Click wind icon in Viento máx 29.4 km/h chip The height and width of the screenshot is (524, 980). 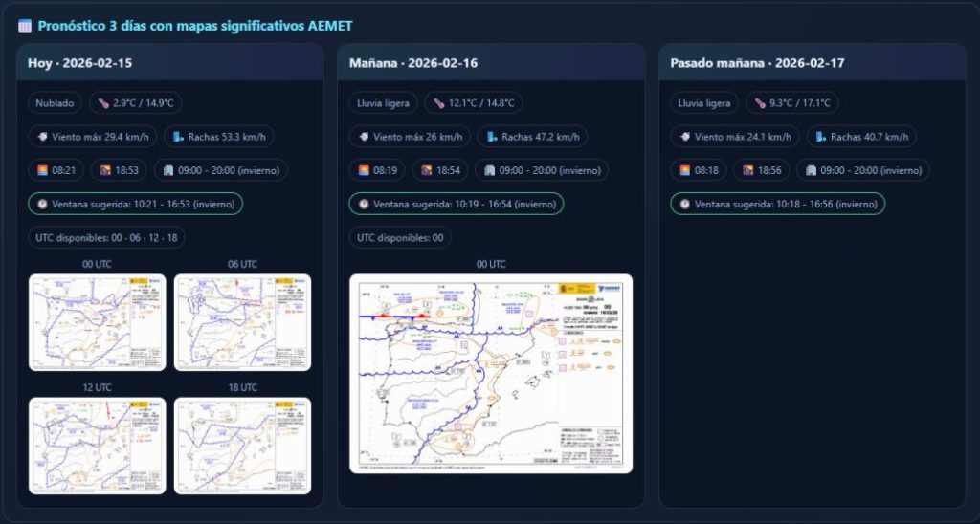click(43, 137)
